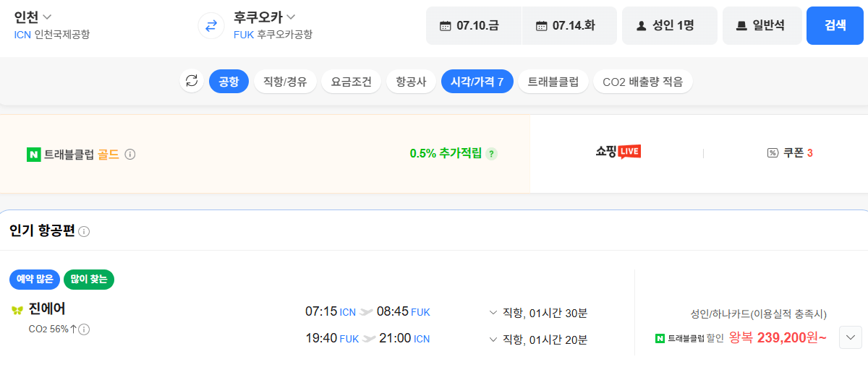Reset filters with the refresh icon
This screenshot has height=367, width=868.
[192, 81]
